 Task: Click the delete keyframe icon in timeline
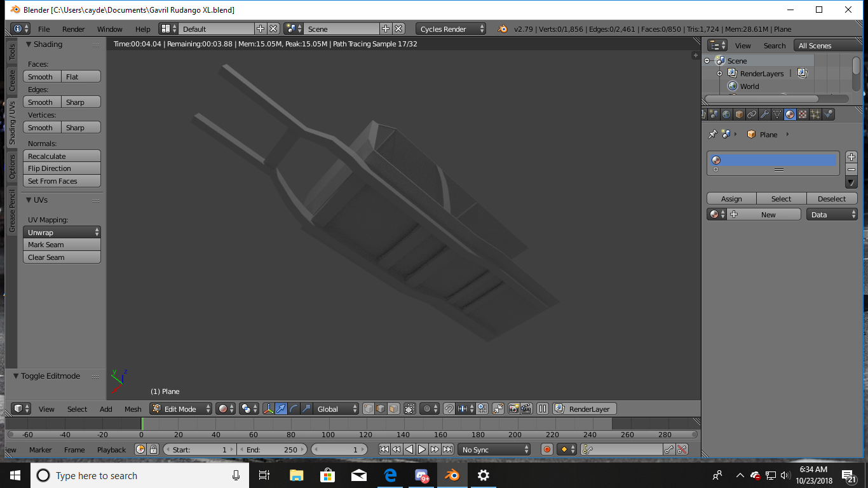click(682, 449)
